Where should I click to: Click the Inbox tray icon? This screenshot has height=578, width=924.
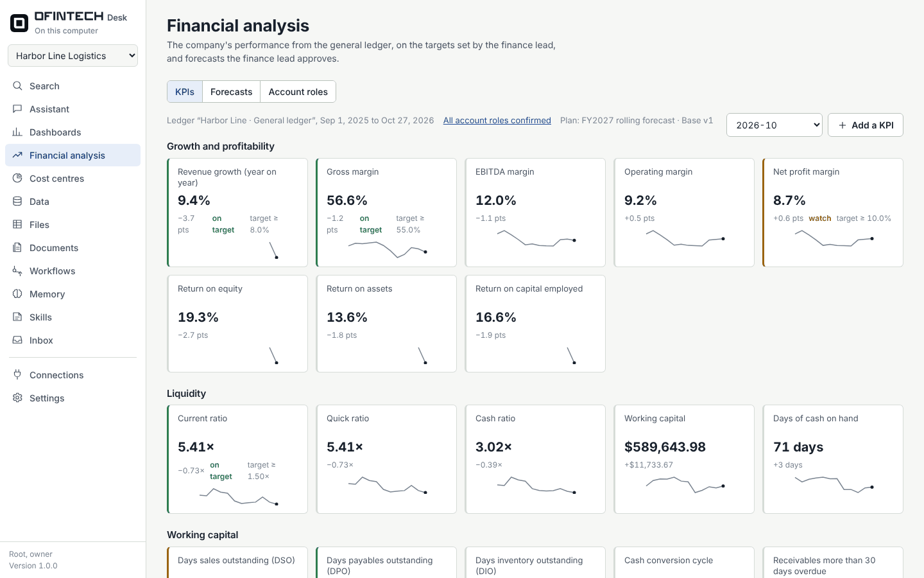pyautogui.click(x=17, y=340)
